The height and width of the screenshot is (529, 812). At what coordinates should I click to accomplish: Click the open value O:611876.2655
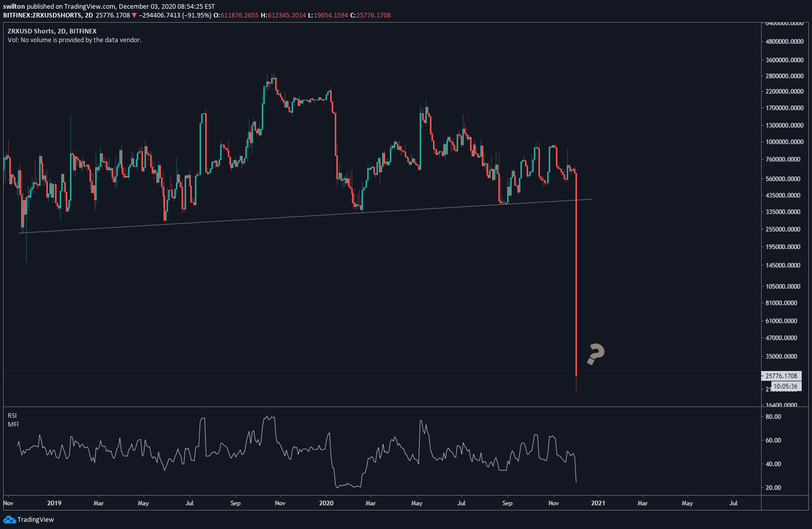(236, 15)
